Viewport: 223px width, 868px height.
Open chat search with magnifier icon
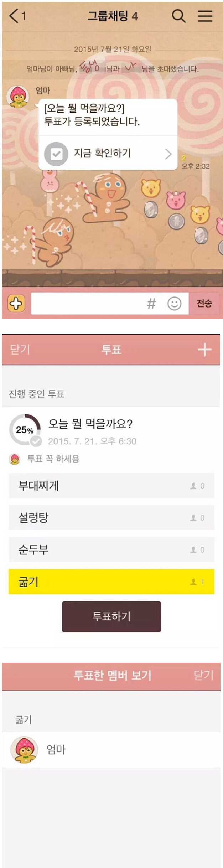click(178, 16)
